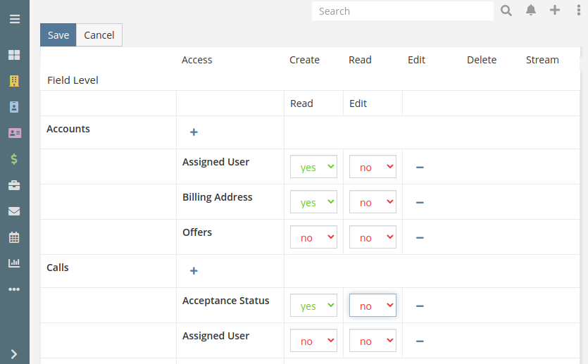Open Reports bar chart icon in sidebar

click(x=14, y=263)
